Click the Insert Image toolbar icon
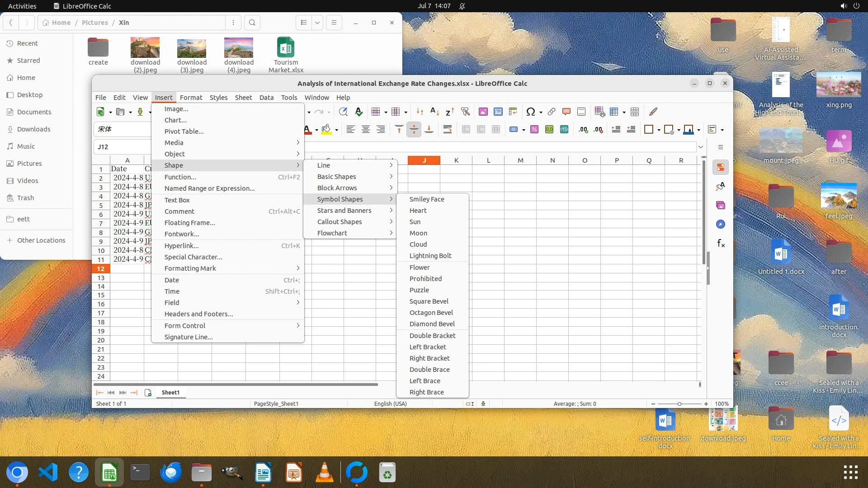The width and height of the screenshot is (868, 488). [483, 112]
